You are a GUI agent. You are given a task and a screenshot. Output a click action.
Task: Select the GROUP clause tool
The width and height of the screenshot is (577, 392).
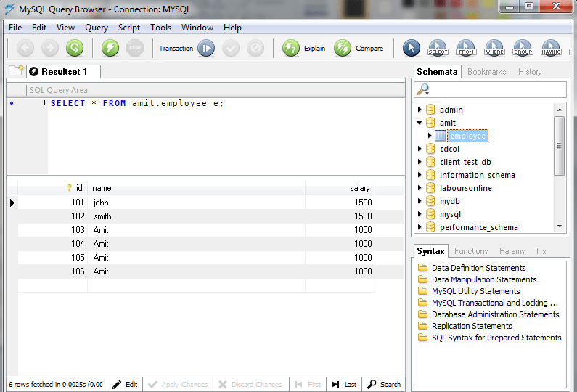(x=523, y=48)
